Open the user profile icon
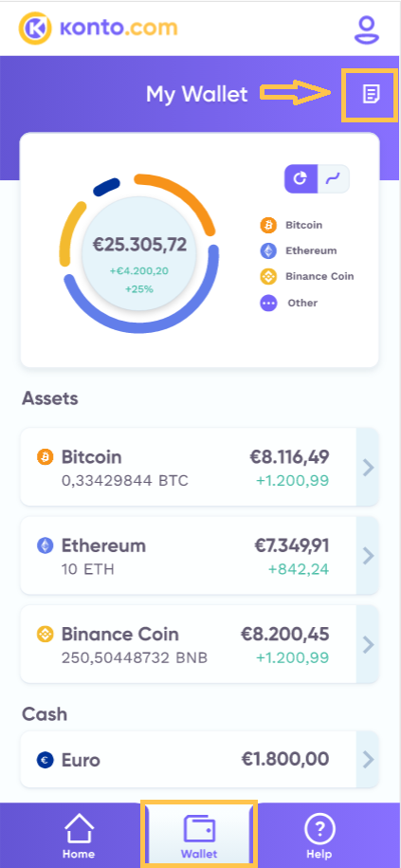The height and width of the screenshot is (868, 401). click(367, 29)
